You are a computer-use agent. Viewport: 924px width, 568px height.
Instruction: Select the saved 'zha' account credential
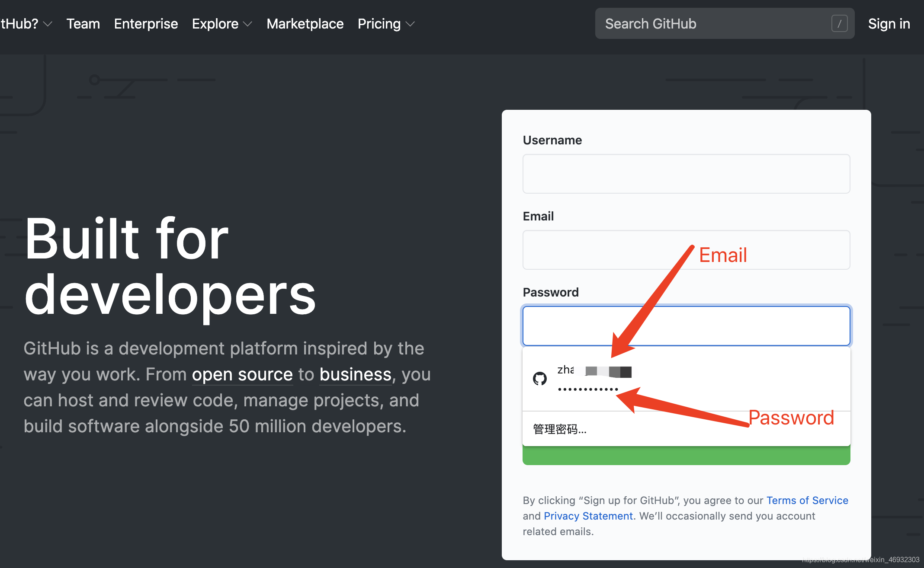[x=686, y=379]
